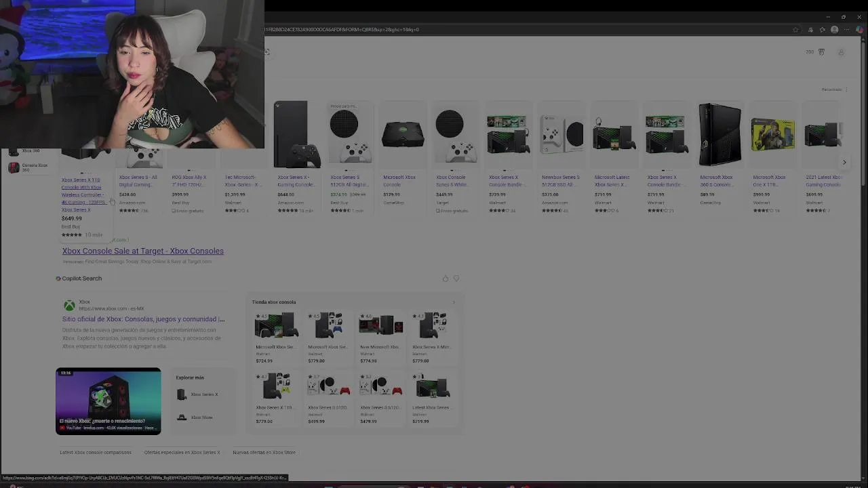Click the original black Xbox console image
This screenshot has width=868, height=488.
pyautogui.click(x=403, y=134)
